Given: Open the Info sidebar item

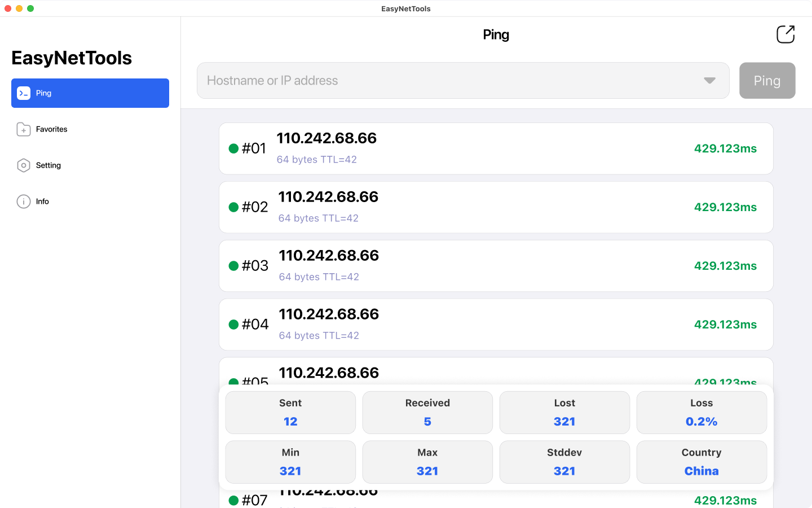Looking at the screenshot, I should click(x=90, y=202).
